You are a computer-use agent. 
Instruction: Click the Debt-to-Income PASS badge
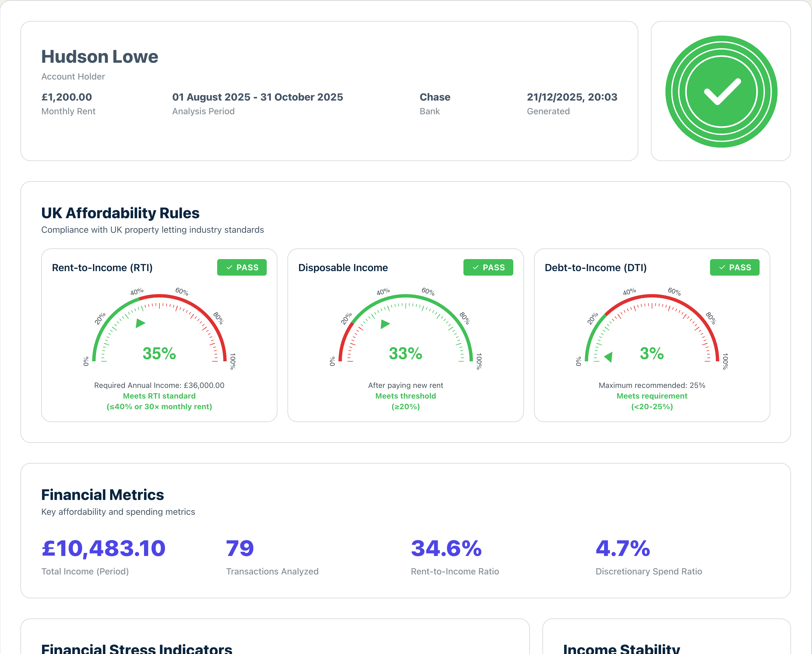[x=734, y=267]
